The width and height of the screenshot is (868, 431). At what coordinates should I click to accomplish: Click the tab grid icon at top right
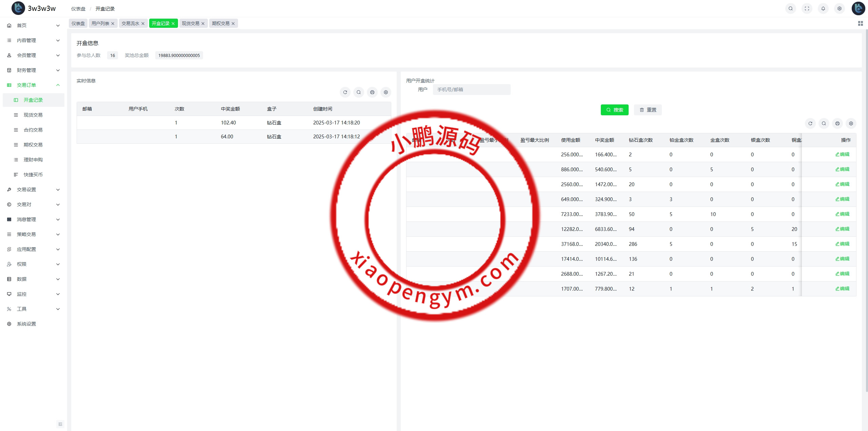pyautogui.click(x=860, y=23)
